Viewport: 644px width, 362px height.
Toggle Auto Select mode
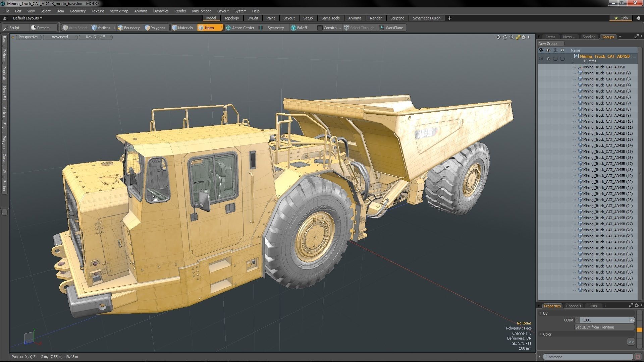(x=75, y=28)
